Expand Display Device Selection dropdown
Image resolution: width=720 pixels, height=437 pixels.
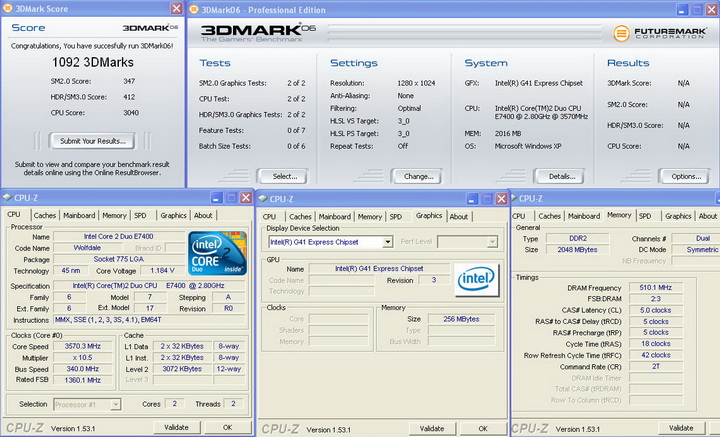(x=388, y=242)
